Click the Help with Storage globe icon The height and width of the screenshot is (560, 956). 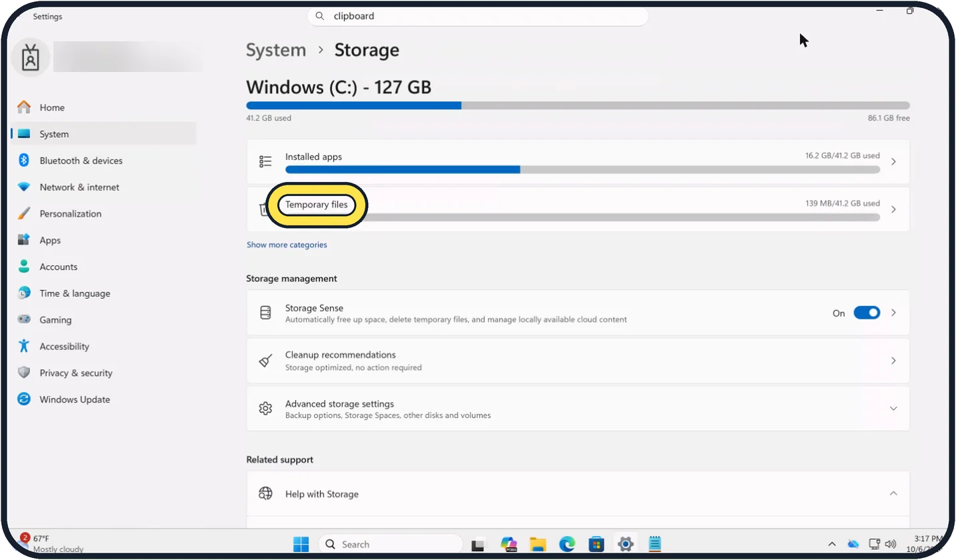pyautogui.click(x=265, y=494)
